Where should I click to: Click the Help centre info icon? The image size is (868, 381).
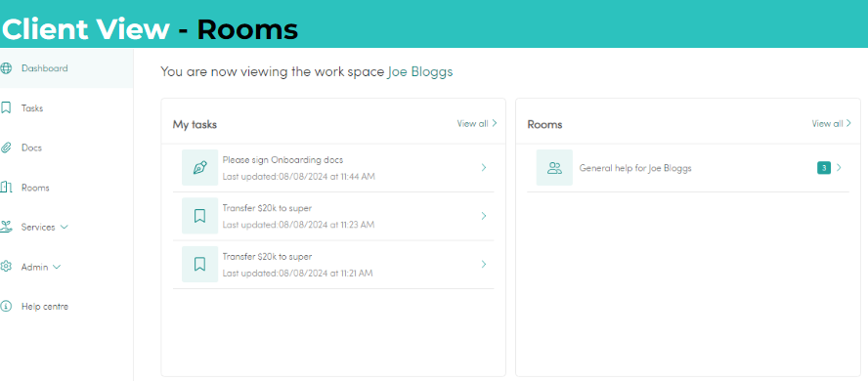coord(6,307)
